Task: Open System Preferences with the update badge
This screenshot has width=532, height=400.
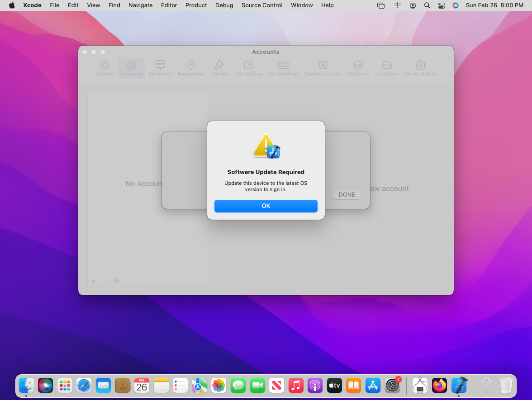Action: pyautogui.click(x=393, y=386)
